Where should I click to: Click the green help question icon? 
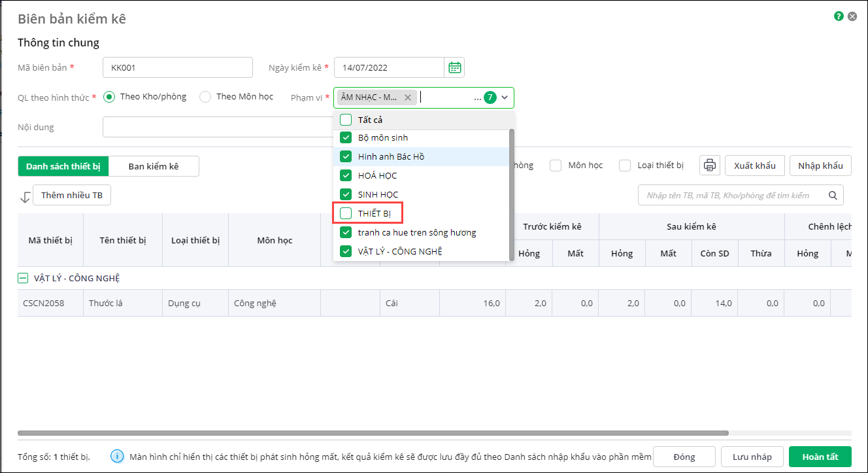839,16
